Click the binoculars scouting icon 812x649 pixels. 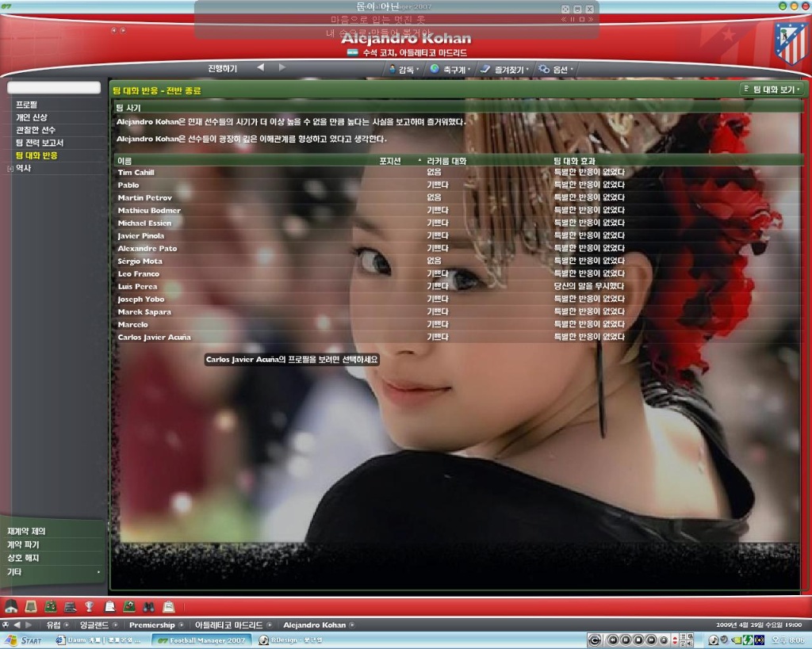(148, 606)
